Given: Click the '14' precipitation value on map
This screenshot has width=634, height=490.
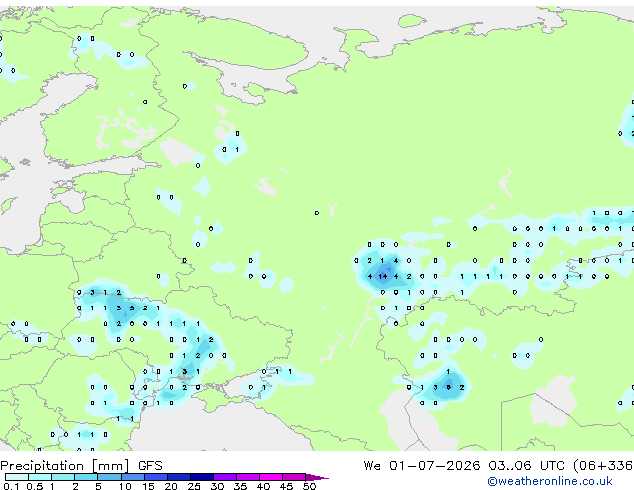Looking at the screenshot, I should (x=383, y=277).
